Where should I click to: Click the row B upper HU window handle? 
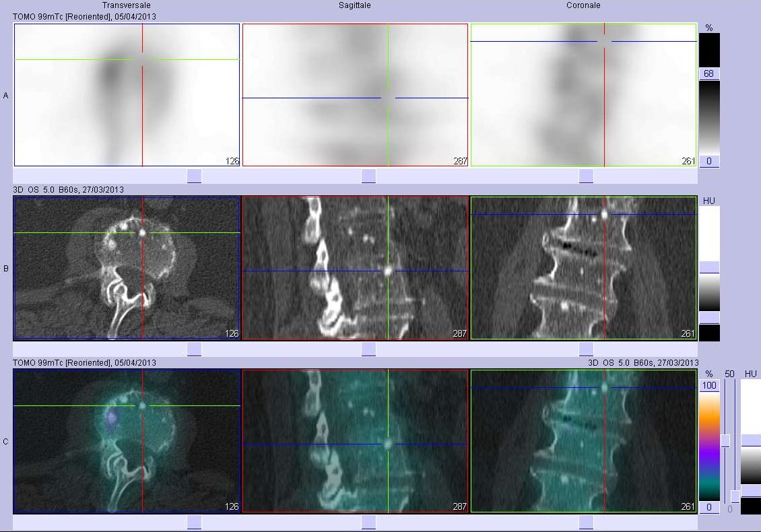pyautogui.click(x=709, y=267)
